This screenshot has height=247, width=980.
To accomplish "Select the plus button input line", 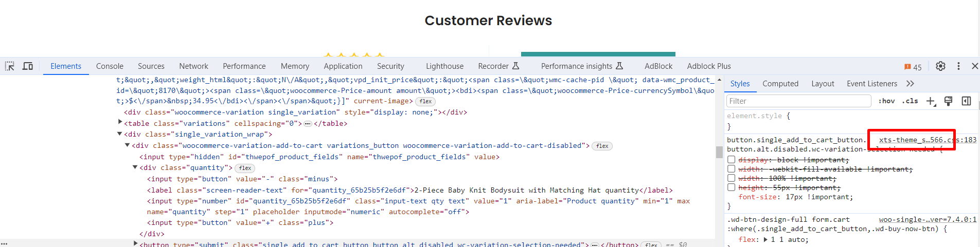I will click(x=240, y=222).
